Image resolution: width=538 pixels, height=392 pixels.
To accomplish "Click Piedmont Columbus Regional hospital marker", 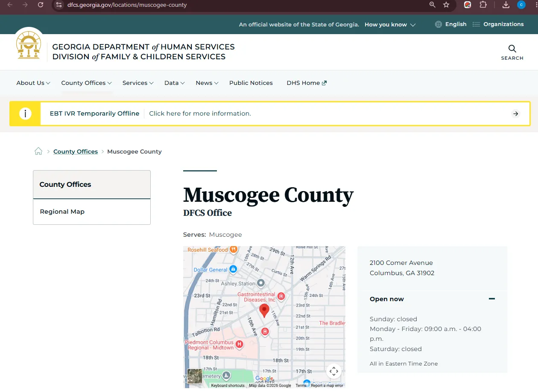I will (x=240, y=344).
